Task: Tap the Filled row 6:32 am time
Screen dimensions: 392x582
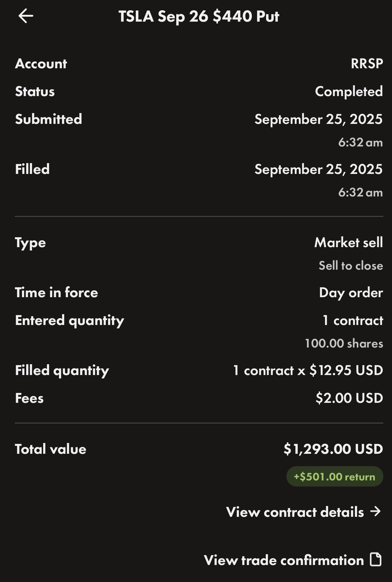Action: click(x=360, y=192)
